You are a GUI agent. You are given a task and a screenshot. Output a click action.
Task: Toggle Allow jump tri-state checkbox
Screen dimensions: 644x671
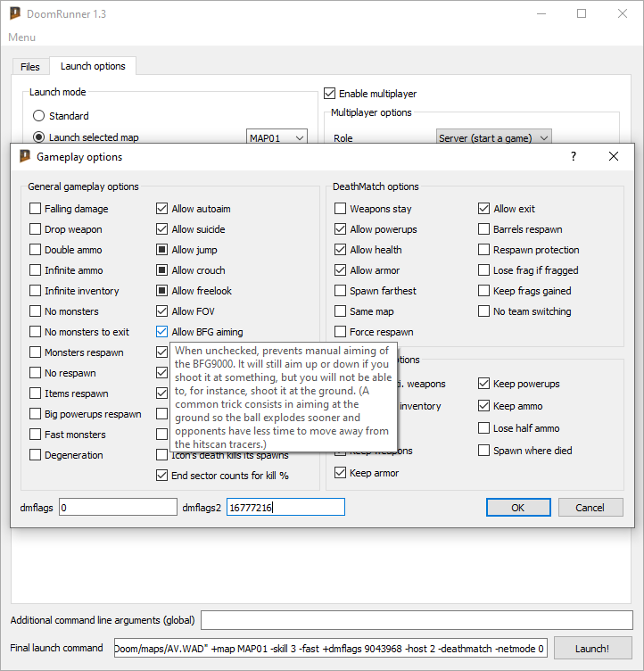(161, 250)
